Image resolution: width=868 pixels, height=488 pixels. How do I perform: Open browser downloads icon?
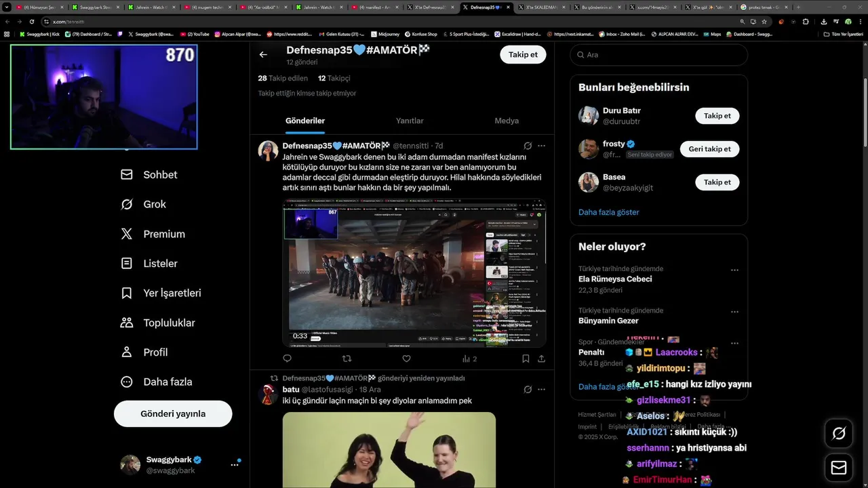(823, 21)
